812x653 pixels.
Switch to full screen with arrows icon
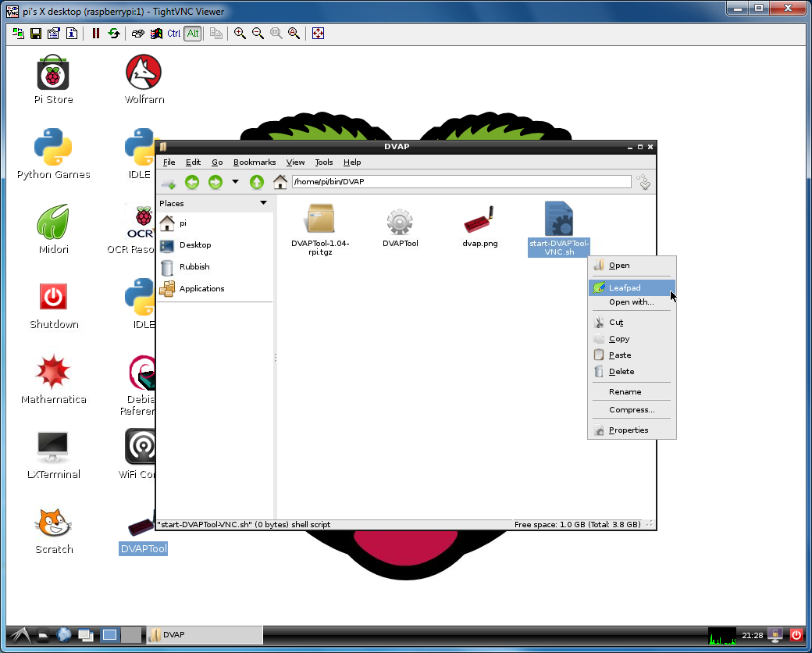pos(318,34)
